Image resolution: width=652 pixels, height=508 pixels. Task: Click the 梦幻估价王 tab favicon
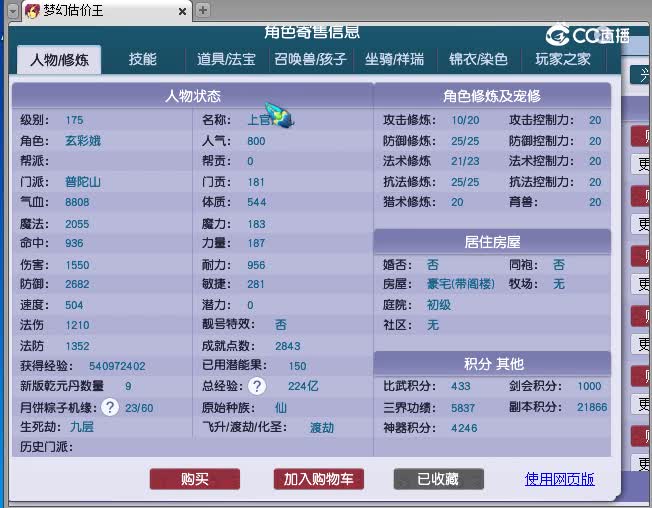[x=32, y=11]
